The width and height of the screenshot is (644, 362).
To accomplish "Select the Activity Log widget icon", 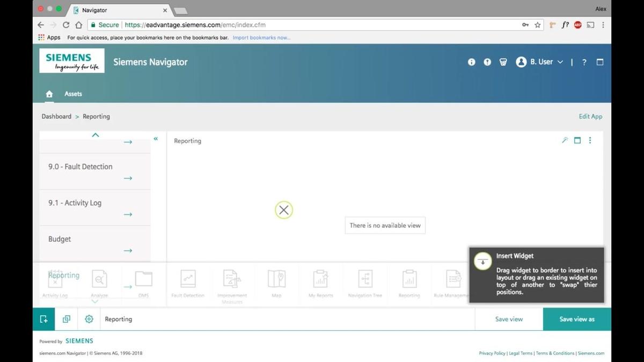I will [55, 279].
